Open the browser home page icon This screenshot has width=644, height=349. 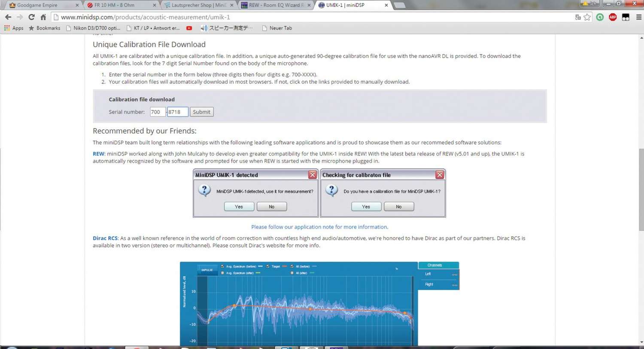43,17
